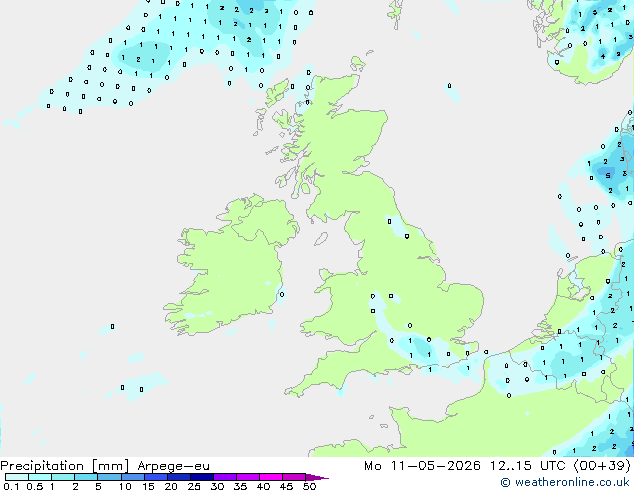Click the legend label "0.1"
This screenshot has height=490, width=634.
tap(11, 486)
